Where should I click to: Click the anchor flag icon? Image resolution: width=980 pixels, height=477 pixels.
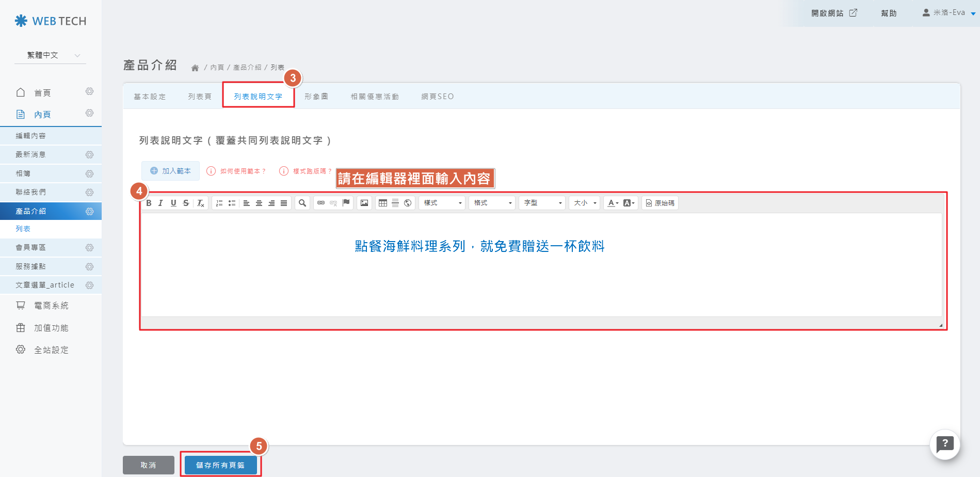[346, 203]
